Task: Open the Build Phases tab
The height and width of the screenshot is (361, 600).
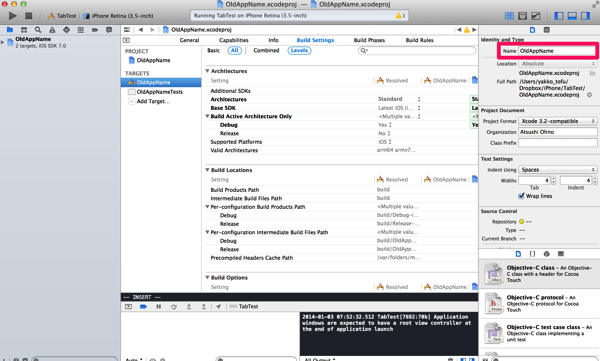Action: 369,40
